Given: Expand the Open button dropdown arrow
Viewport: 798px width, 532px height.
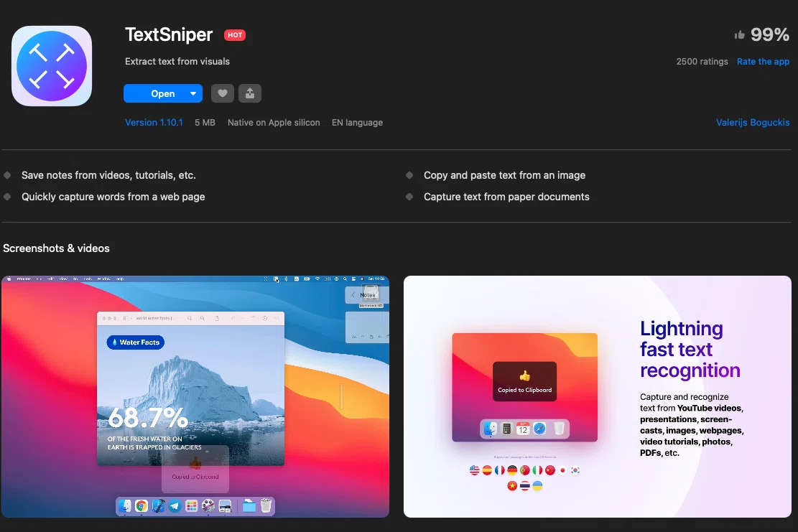Looking at the screenshot, I should click(x=193, y=93).
